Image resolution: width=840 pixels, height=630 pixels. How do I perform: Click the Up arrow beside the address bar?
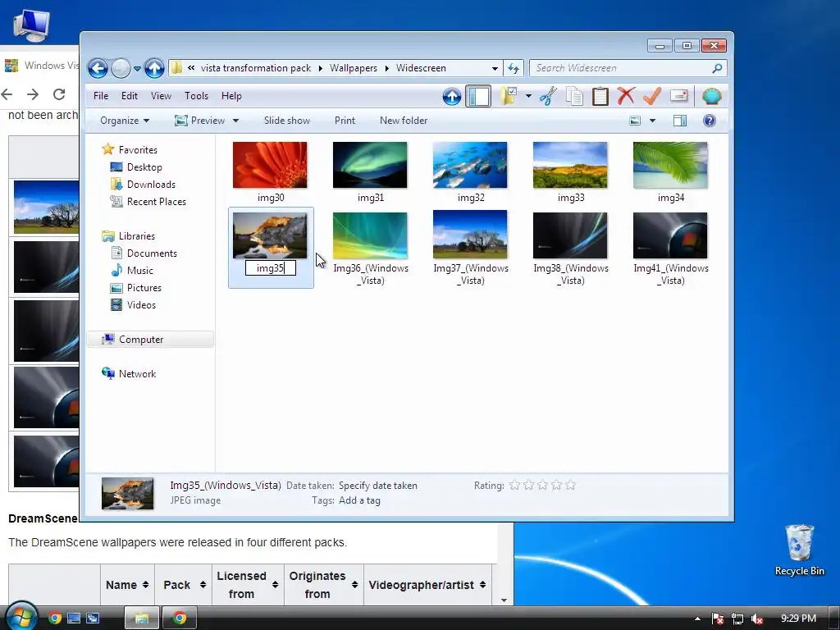154,68
